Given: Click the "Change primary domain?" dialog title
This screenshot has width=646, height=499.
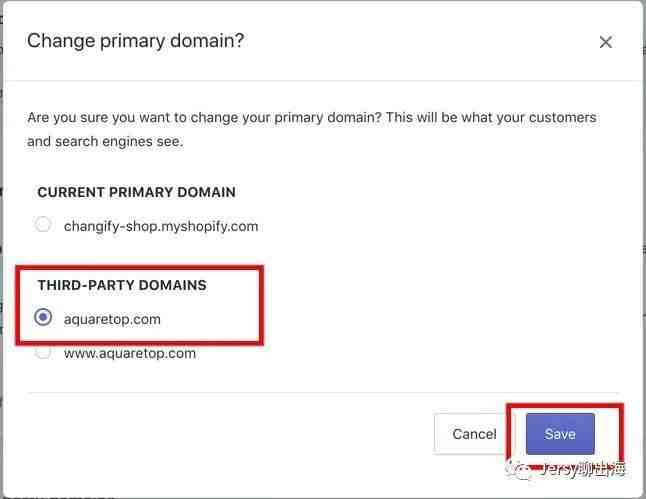Looking at the screenshot, I should 136,41.
